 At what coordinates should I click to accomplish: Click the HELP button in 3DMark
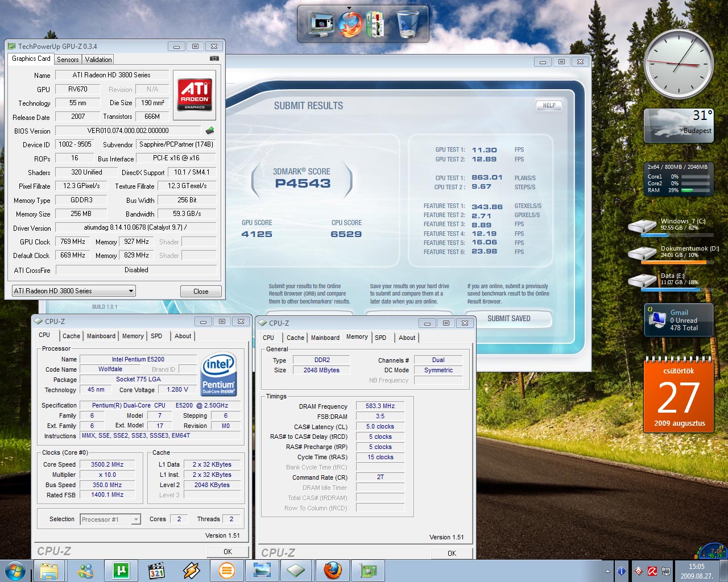point(549,105)
